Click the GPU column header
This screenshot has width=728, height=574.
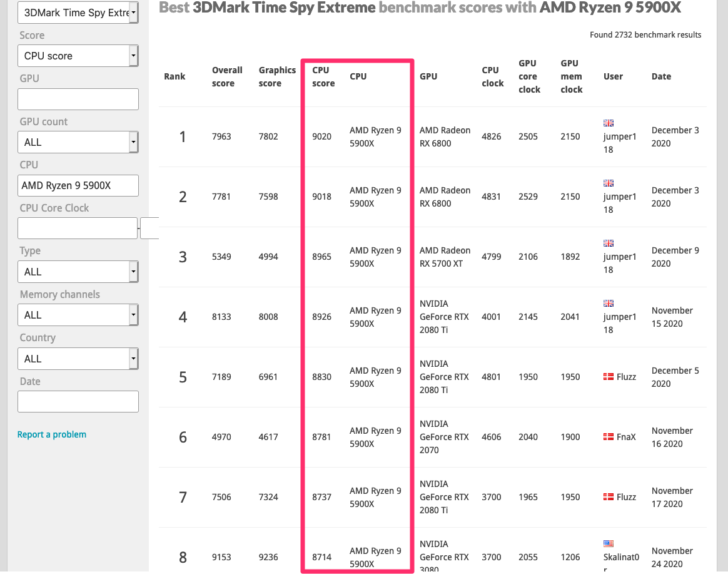428,77
